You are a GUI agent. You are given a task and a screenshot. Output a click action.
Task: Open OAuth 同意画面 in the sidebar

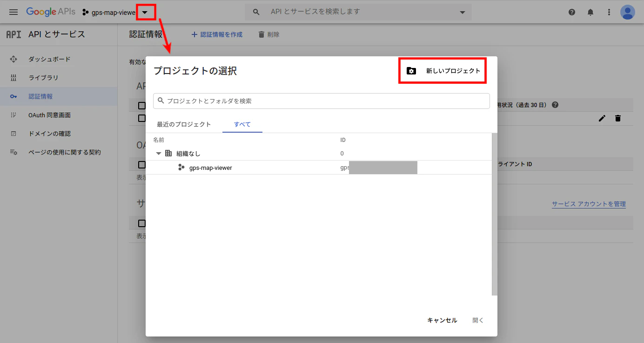(59, 115)
